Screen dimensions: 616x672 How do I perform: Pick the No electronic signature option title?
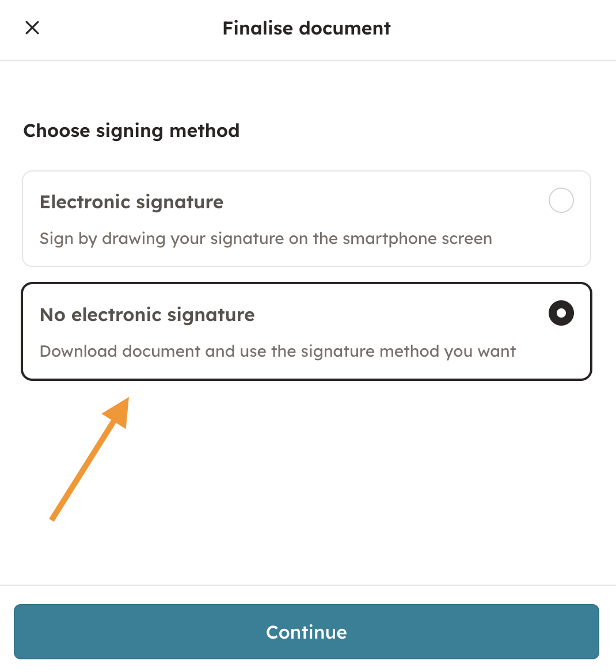pos(147,315)
